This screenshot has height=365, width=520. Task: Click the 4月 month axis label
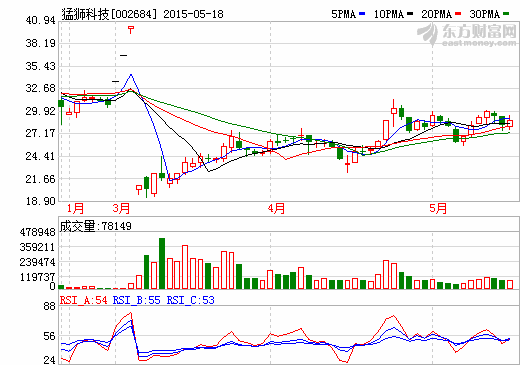tap(276, 209)
